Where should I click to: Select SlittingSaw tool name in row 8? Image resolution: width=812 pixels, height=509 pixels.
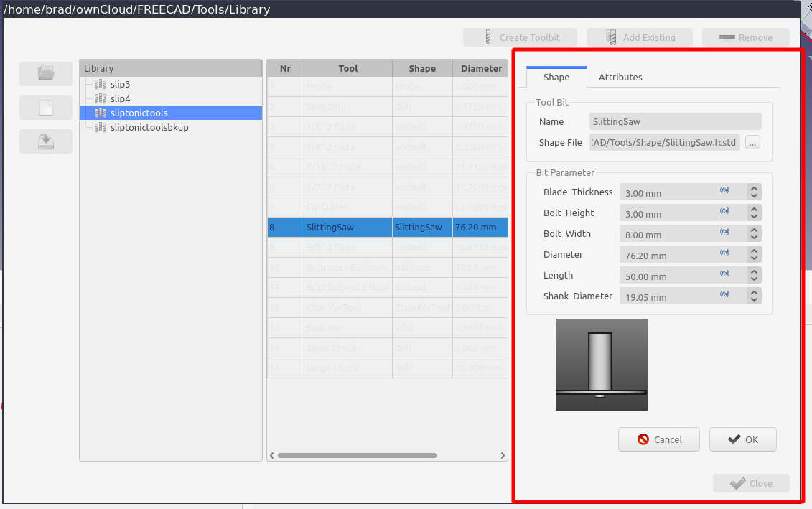tap(348, 228)
